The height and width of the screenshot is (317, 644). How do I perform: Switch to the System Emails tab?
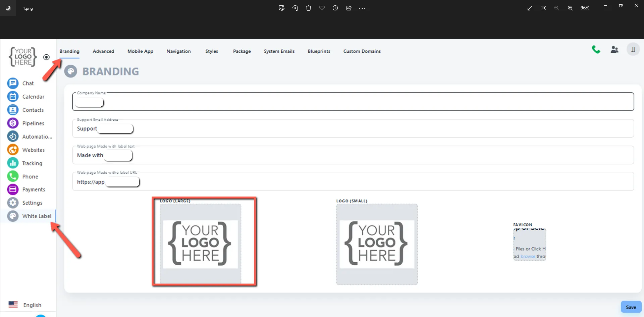coord(279,51)
